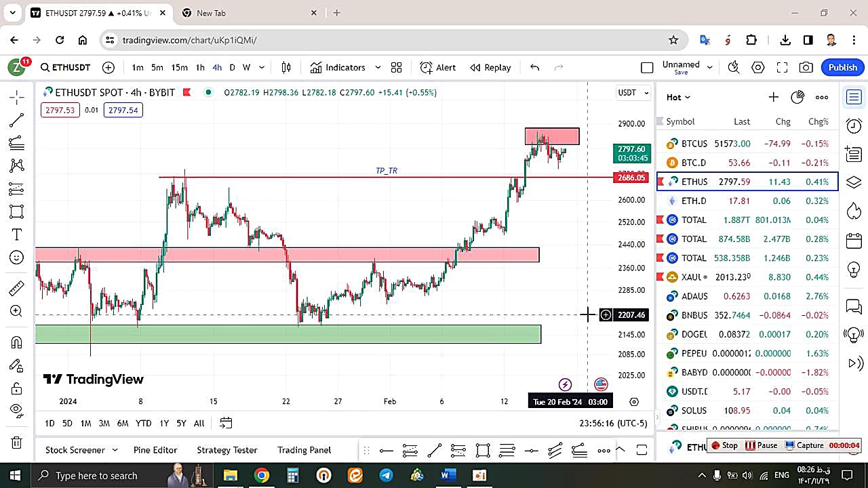Open the Alerts clock panel in right sidebar
Viewport: 868px width, 488px height.
pyautogui.click(x=854, y=125)
